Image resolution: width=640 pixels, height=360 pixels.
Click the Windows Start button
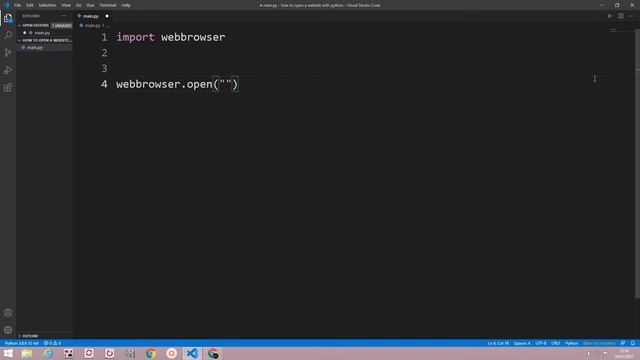(x=8, y=353)
